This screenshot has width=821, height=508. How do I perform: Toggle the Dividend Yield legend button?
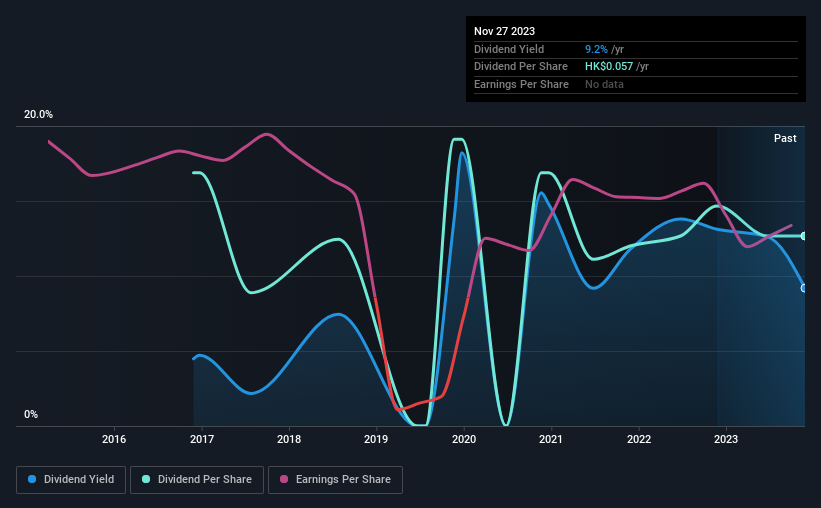(71, 480)
